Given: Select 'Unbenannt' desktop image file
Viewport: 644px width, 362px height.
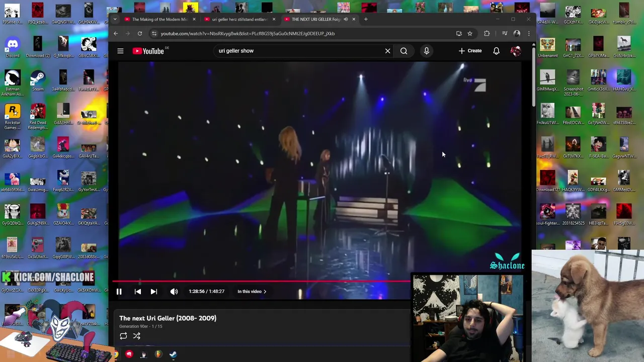Looking at the screenshot, I should click(x=547, y=47).
